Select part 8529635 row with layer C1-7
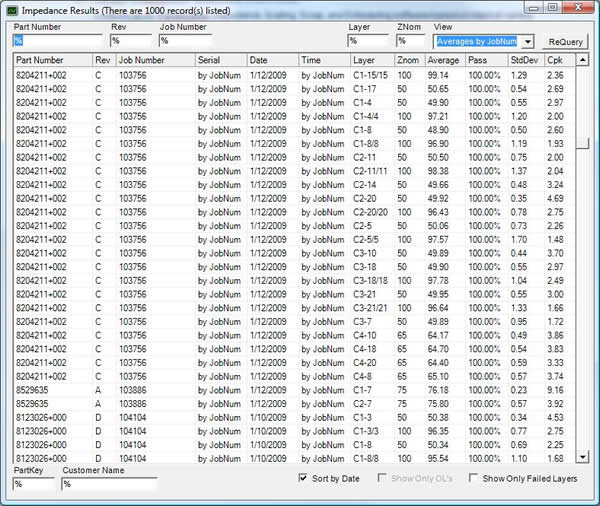 tap(294, 390)
